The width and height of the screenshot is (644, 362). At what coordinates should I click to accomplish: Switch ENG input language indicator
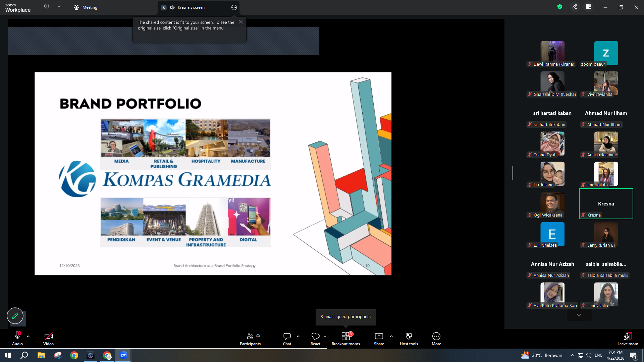click(599, 355)
